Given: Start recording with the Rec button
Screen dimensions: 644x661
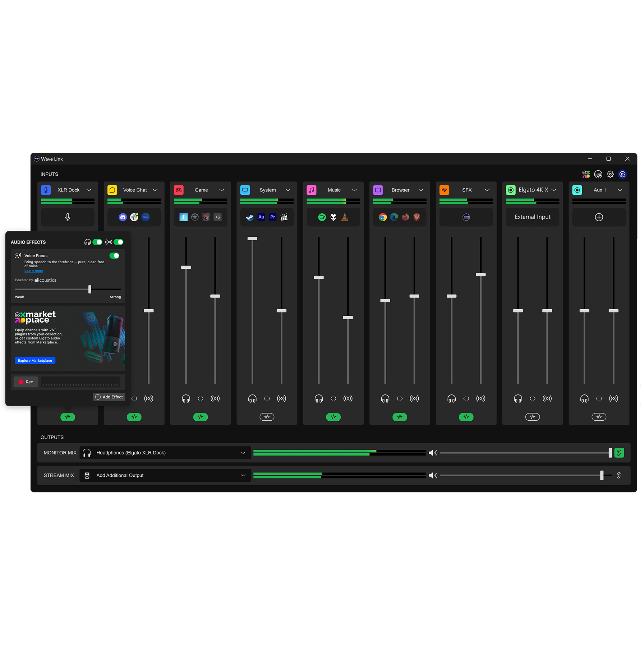Looking at the screenshot, I should (26, 382).
